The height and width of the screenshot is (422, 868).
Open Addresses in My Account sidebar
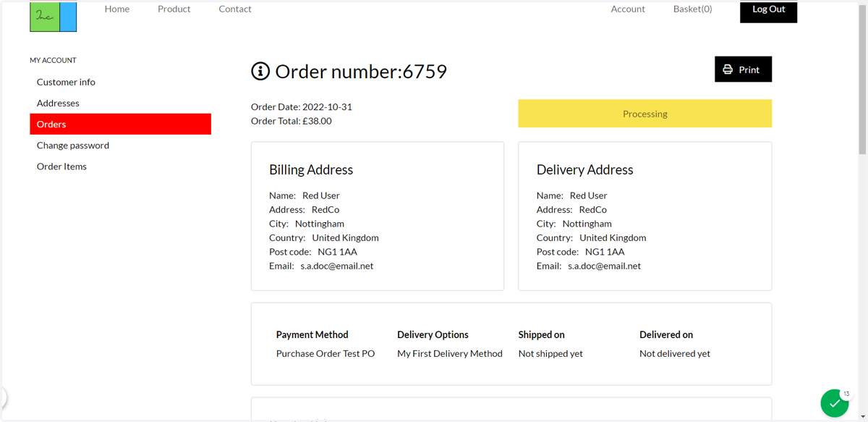point(58,103)
